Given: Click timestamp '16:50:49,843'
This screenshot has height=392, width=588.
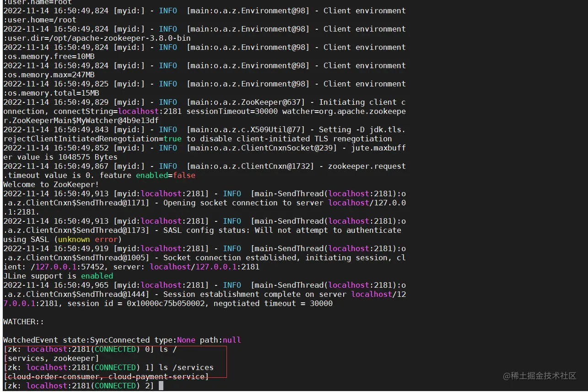Looking at the screenshot, I should tap(81, 129).
